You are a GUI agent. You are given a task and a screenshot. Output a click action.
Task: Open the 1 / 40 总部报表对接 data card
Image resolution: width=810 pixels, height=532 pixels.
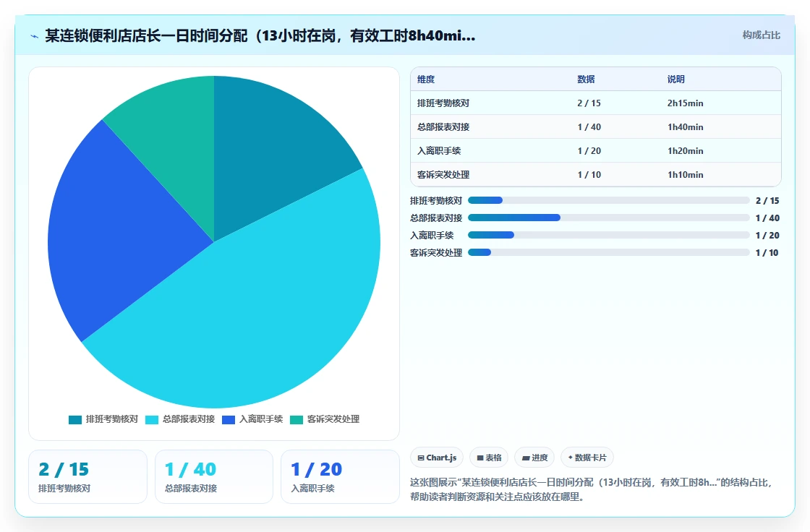pos(214,477)
